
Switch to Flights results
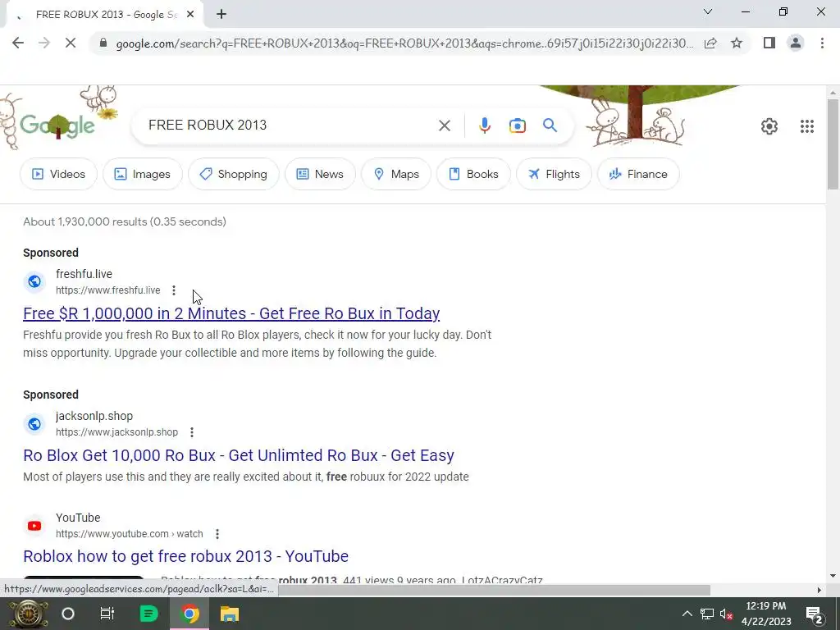pos(554,174)
